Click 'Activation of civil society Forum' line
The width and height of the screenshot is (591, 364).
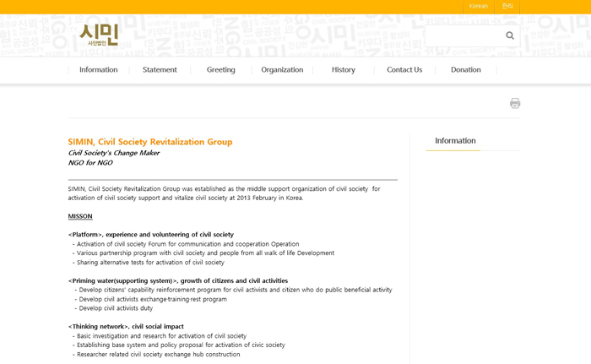pos(186,244)
